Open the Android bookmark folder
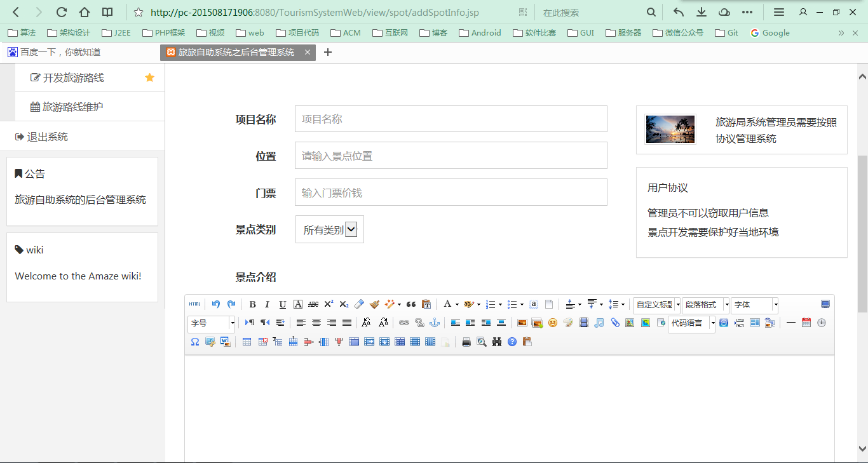This screenshot has width=868, height=463. 480,32
